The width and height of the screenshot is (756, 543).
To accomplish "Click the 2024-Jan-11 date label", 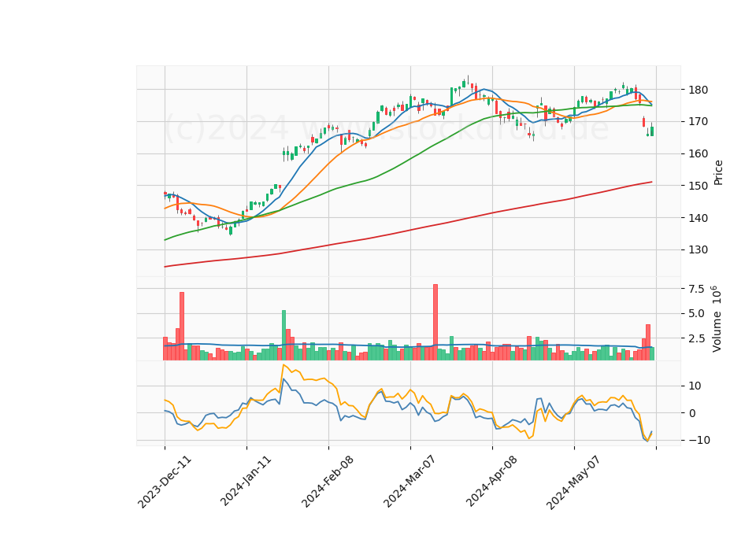I will click(246, 481).
